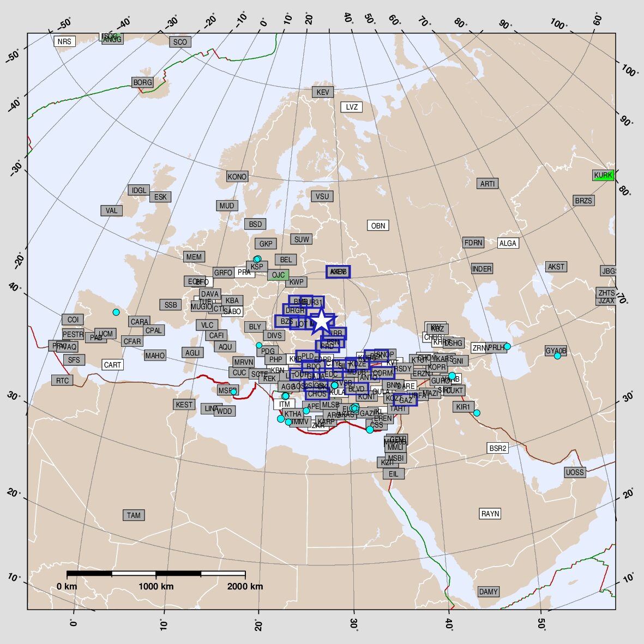The height and width of the screenshot is (644, 644).
Task: Click the 1000 km scale bar mark
Action: 156,574
